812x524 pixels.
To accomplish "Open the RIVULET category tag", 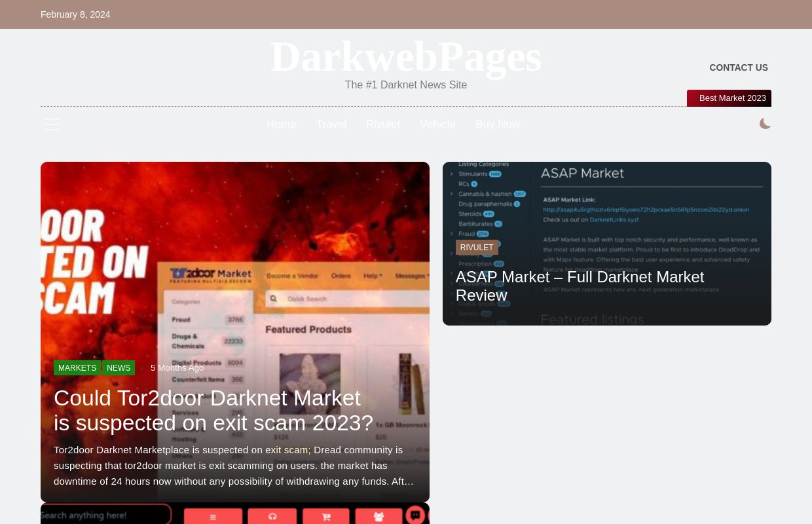I will [x=477, y=248].
